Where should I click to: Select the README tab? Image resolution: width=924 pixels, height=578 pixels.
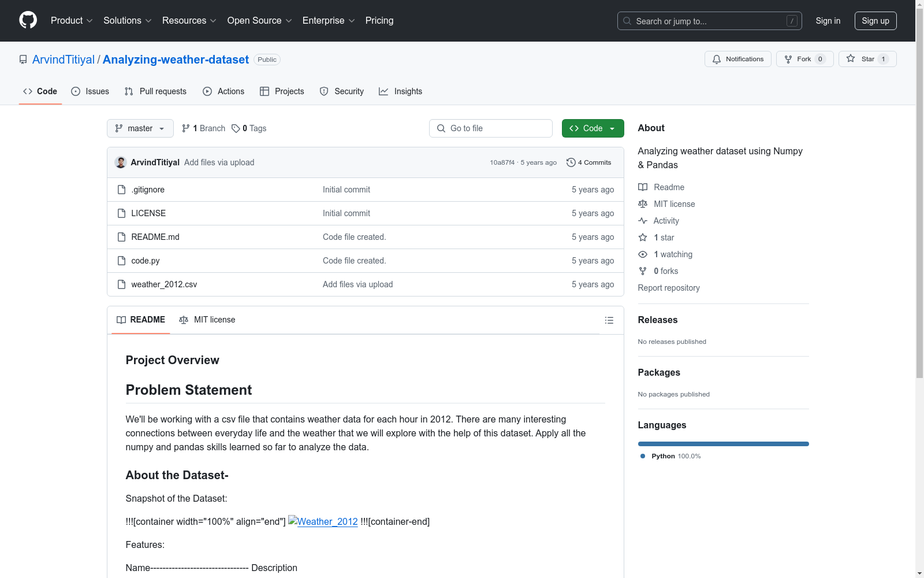(x=141, y=320)
